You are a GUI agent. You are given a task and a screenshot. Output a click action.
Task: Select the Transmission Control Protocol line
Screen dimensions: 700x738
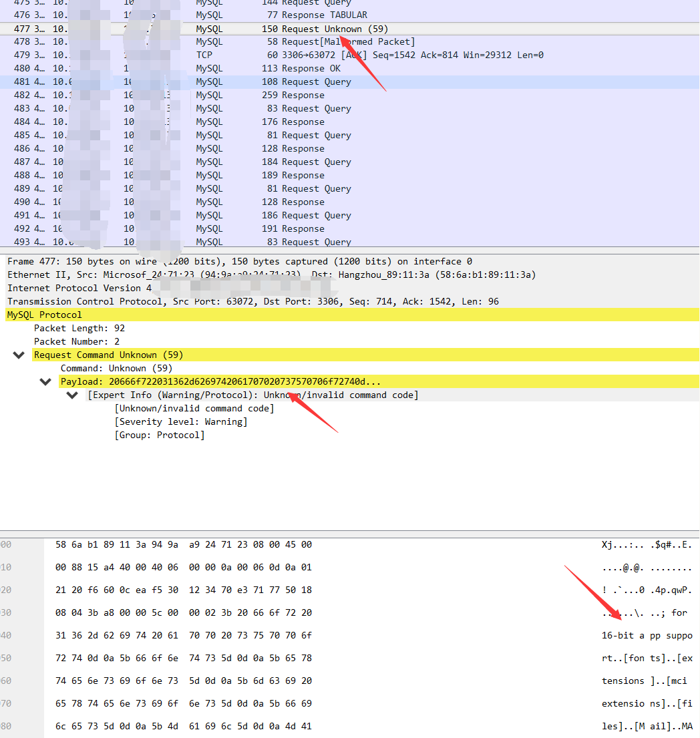tap(252, 301)
